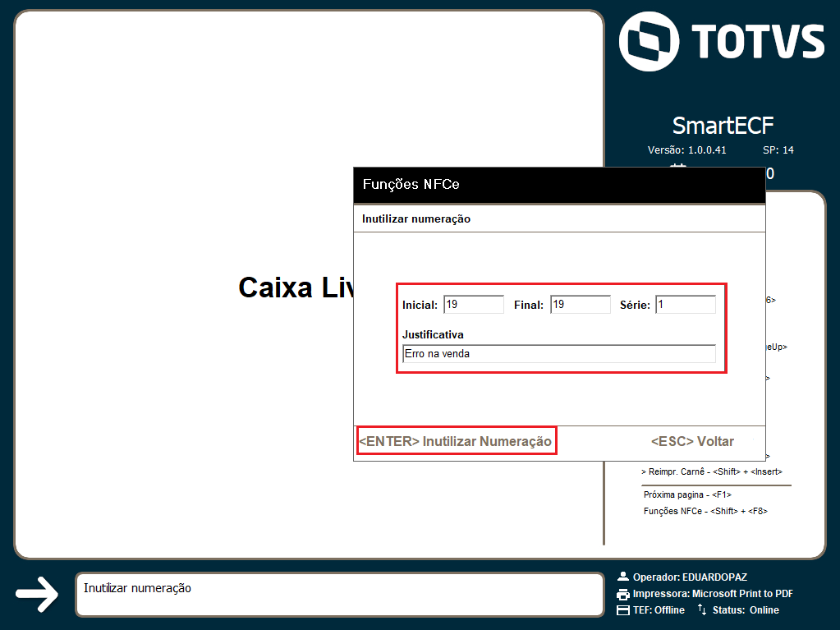Click the white arrow icon beside input bar

coord(37,594)
